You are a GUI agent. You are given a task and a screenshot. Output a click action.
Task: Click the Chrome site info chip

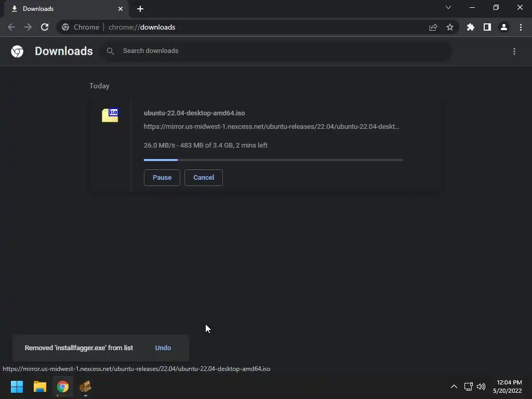pyautogui.click(x=81, y=27)
